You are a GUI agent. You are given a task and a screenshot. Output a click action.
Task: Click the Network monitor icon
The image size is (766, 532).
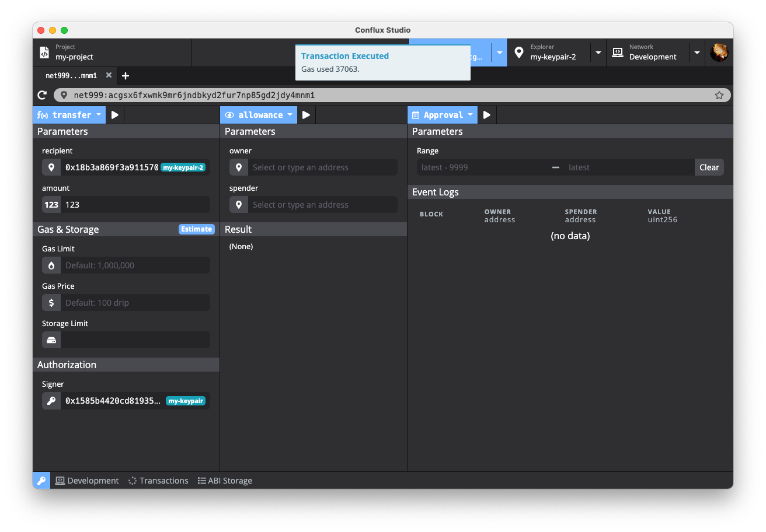coord(618,52)
